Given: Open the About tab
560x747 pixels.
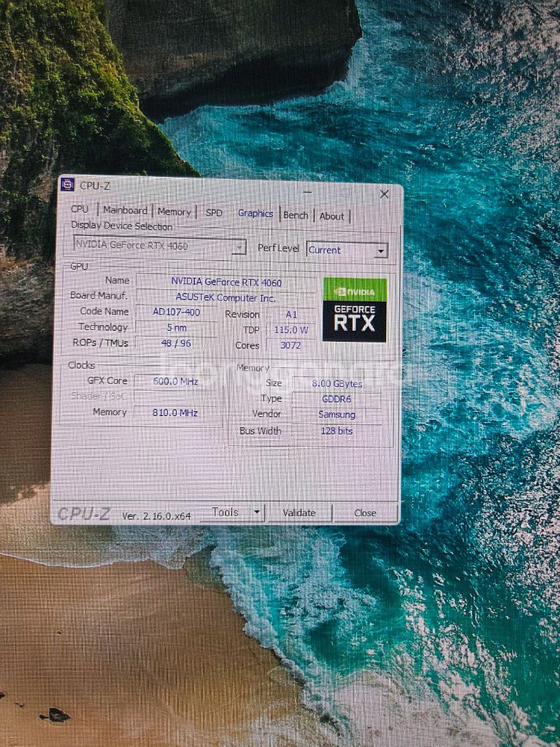Looking at the screenshot, I should tap(332, 217).
